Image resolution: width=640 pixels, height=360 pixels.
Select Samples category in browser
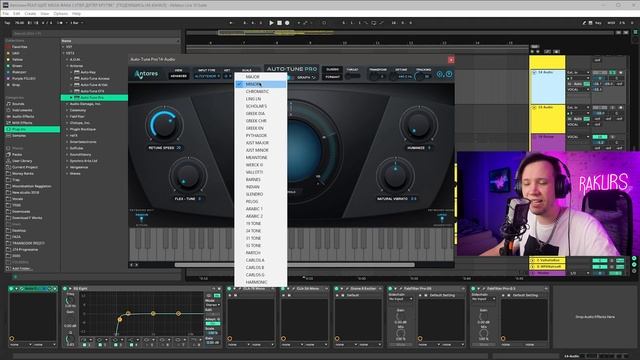(x=32, y=136)
